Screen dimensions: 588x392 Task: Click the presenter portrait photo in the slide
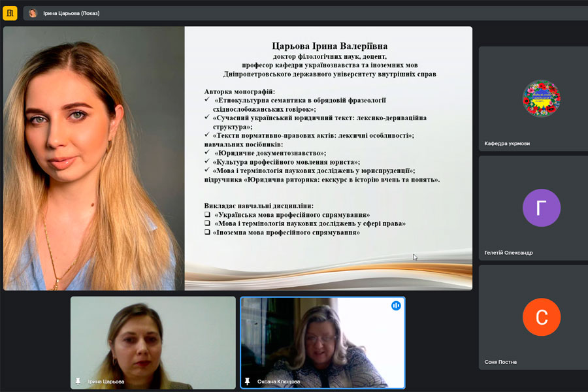93,158
